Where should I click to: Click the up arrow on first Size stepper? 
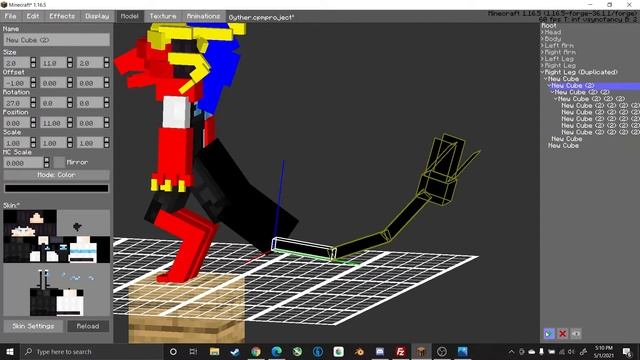33,60
